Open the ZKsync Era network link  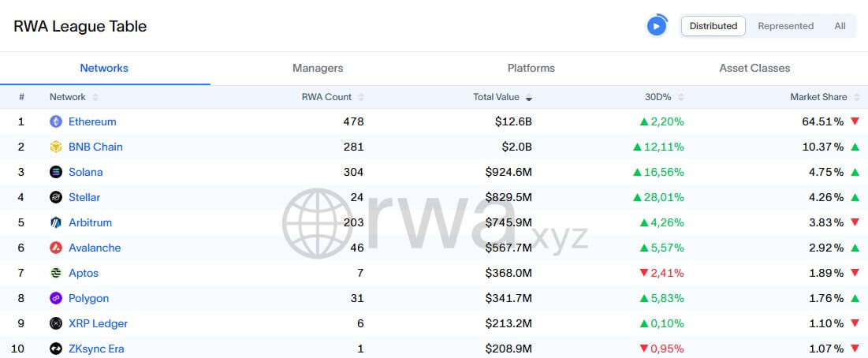coord(96,349)
